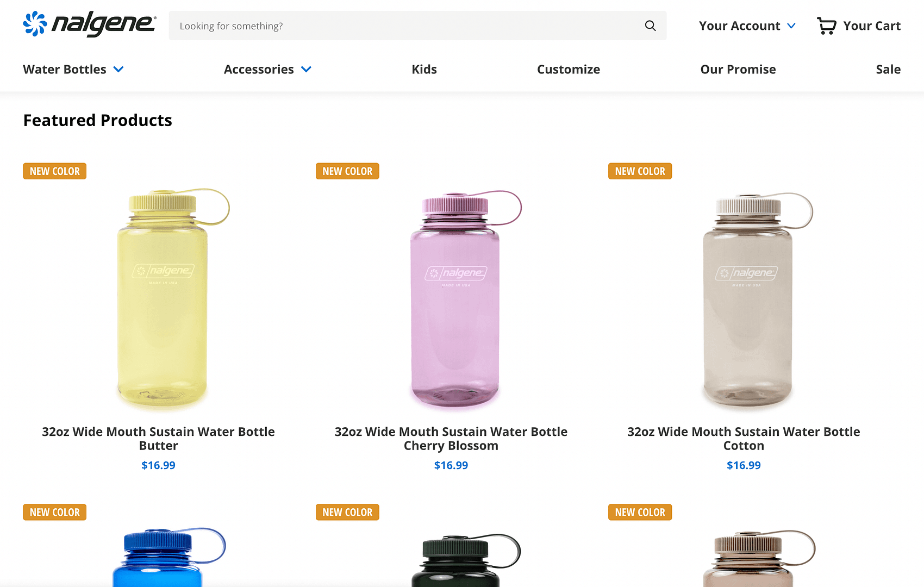Click the Butter bottle product title link
Viewport: 924px width, 587px height.
coord(158,438)
